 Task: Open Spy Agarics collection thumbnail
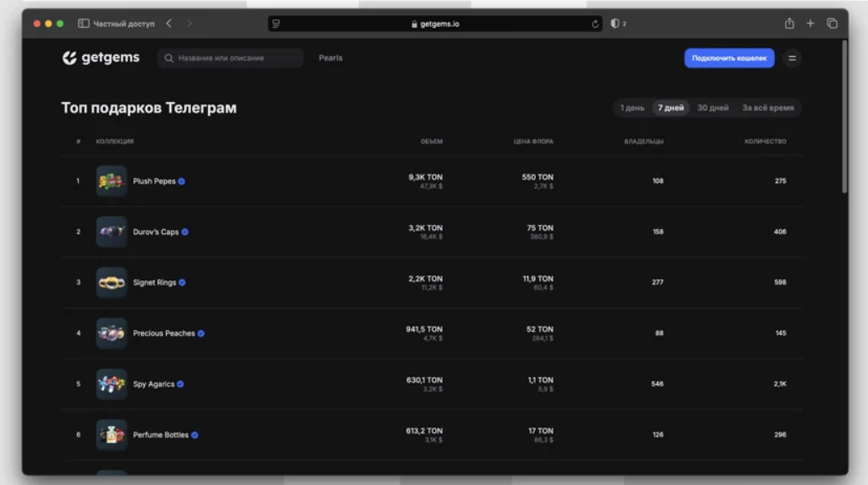112,383
